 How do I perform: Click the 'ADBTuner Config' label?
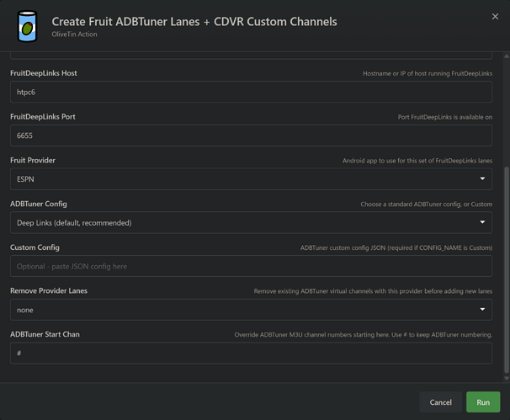39,204
